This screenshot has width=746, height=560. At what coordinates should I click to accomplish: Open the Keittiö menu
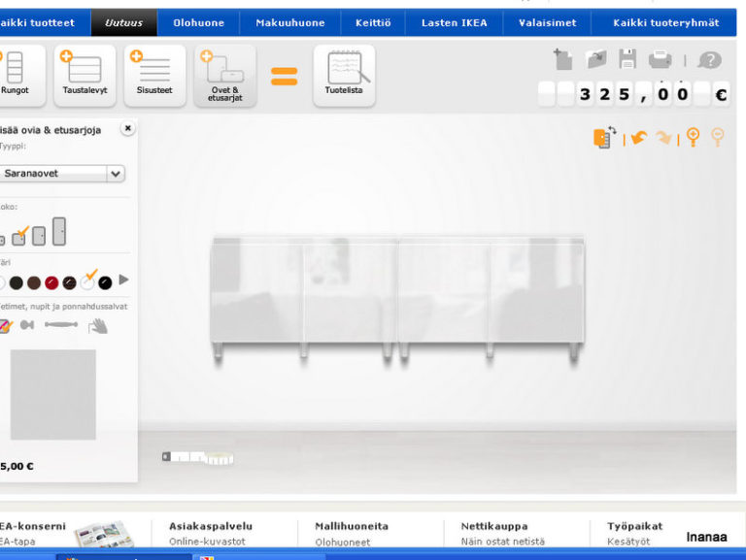click(x=373, y=22)
